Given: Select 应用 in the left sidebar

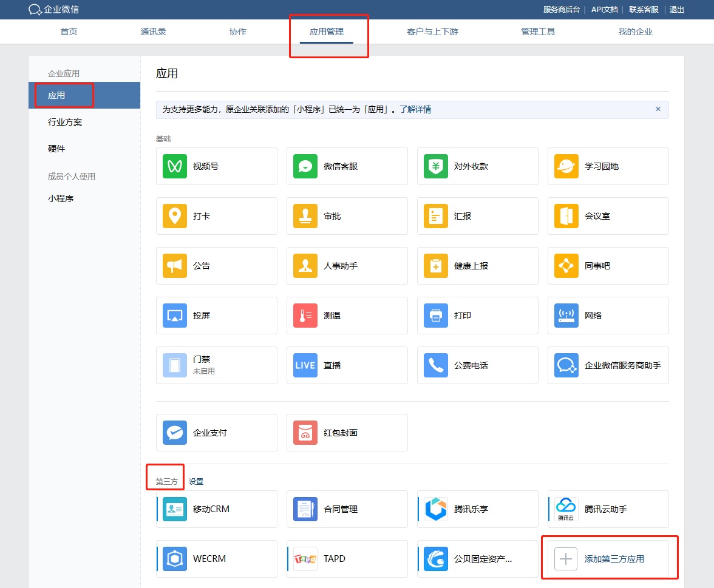Looking at the screenshot, I should [84, 95].
